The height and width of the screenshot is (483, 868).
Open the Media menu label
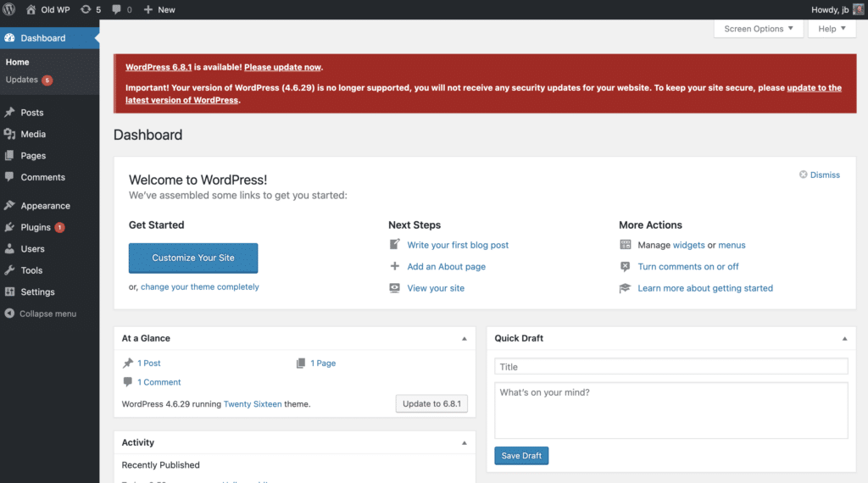click(33, 134)
